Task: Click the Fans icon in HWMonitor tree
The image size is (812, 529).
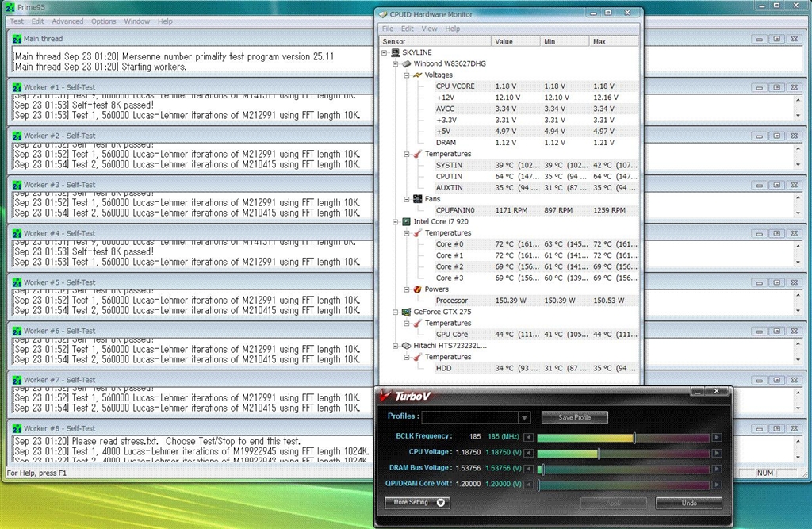Action: [417, 199]
